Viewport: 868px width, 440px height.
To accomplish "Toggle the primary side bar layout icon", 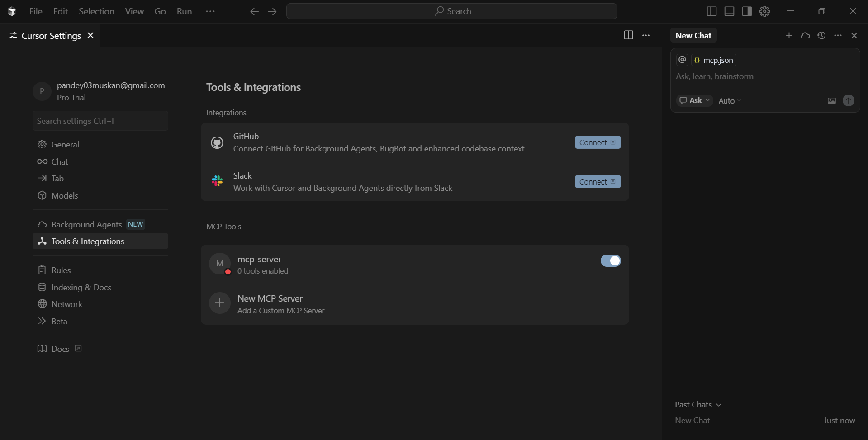I will point(711,11).
